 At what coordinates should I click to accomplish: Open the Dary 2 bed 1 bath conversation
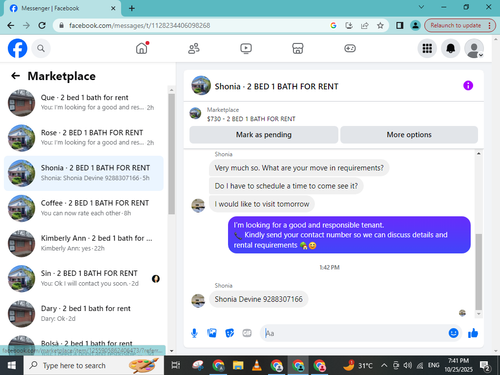(x=83, y=314)
